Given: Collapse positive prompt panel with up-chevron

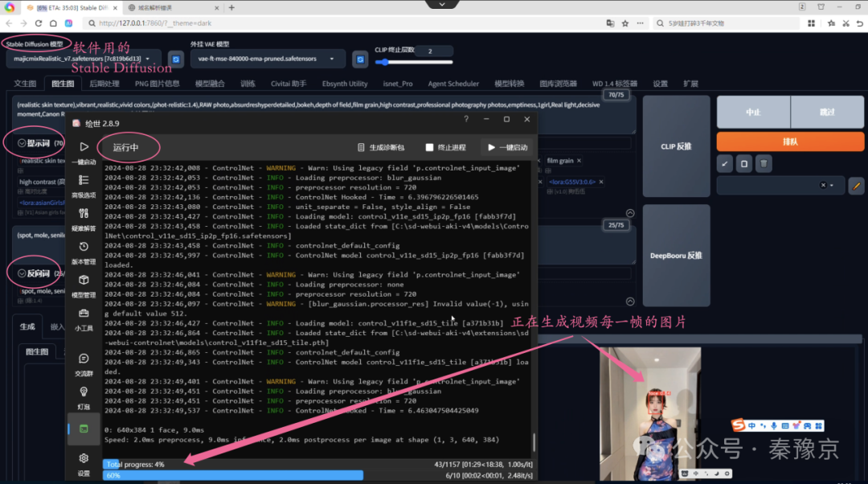Looking at the screenshot, I should coord(630,213).
